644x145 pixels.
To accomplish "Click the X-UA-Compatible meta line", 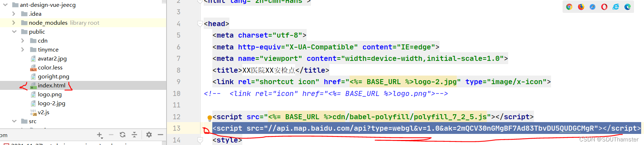I will click(x=326, y=47).
